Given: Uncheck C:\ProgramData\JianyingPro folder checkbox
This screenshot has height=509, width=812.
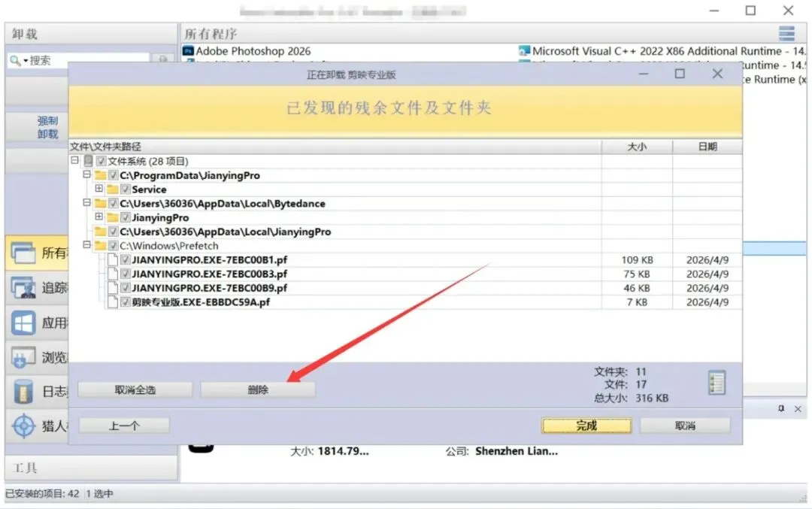Looking at the screenshot, I should (114, 175).
